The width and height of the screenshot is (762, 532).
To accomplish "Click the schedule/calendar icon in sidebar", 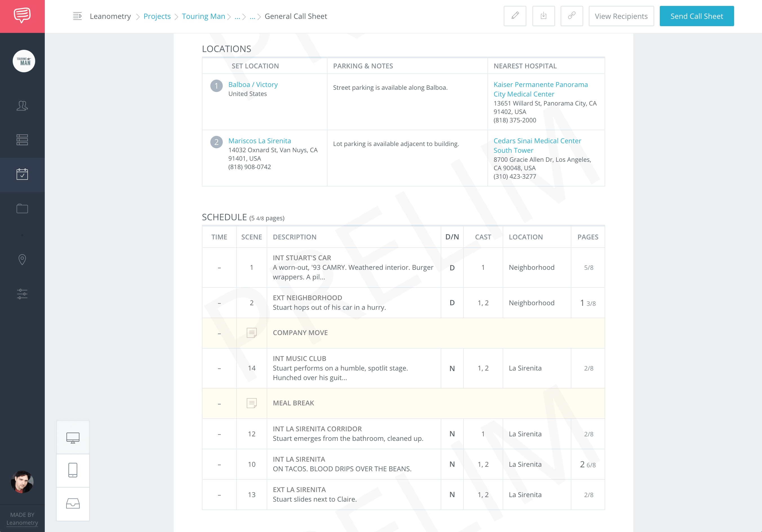I will coord(22,174).
